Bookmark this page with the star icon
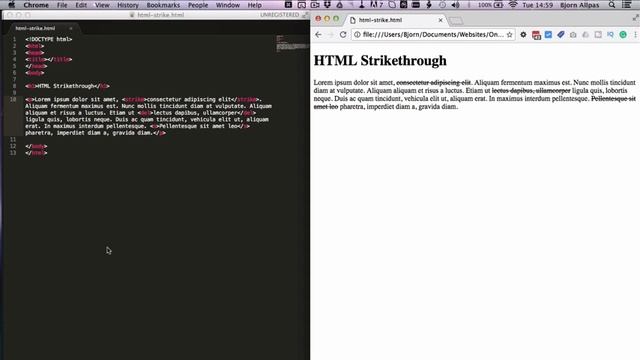Viewport: 640px width, 360px height. click(x=509, y=35)
